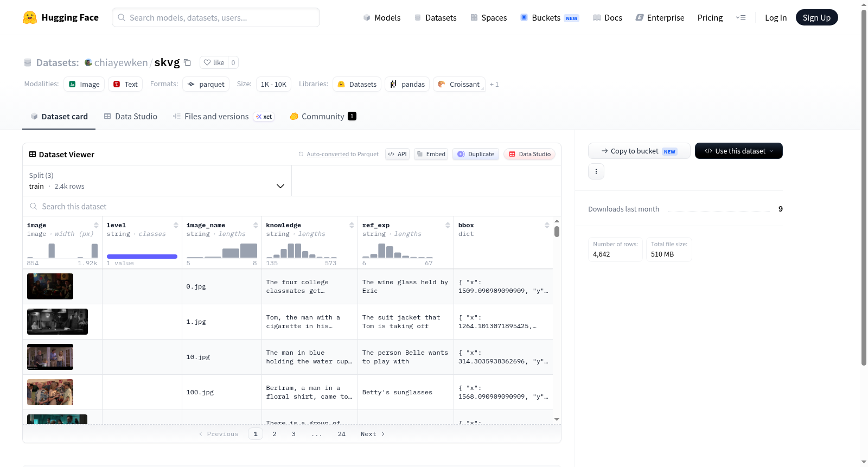The image size is (868, 467).
Task: Open the Auto-converted to Parquet link
Action: 328,154
